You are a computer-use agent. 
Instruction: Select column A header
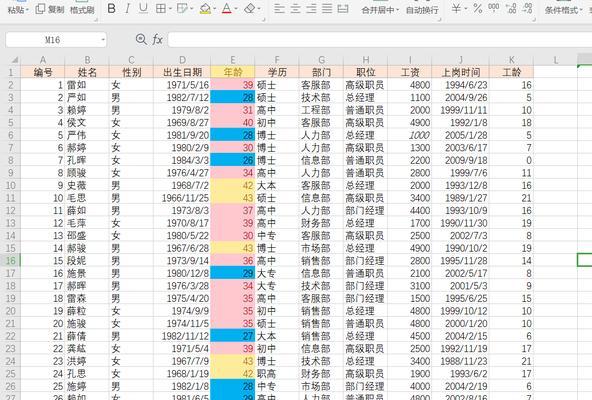coord(43,60)
